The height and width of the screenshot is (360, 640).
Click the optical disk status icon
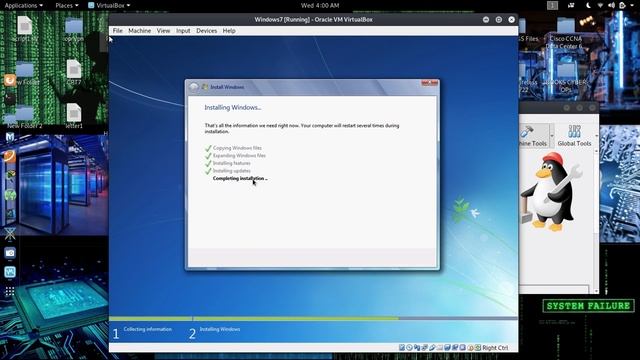click(409, 347)
